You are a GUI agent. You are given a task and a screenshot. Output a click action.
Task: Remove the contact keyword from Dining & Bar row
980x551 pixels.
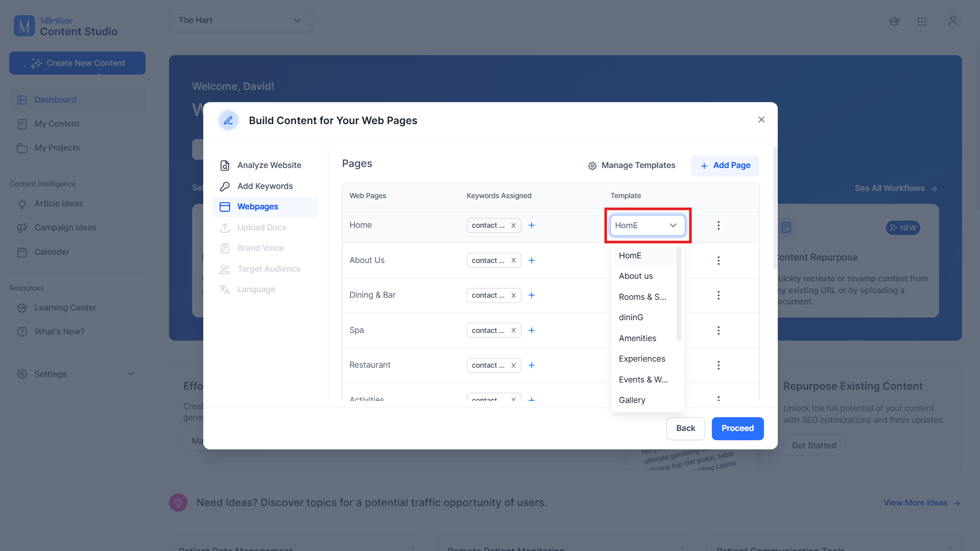coord(513,295)
